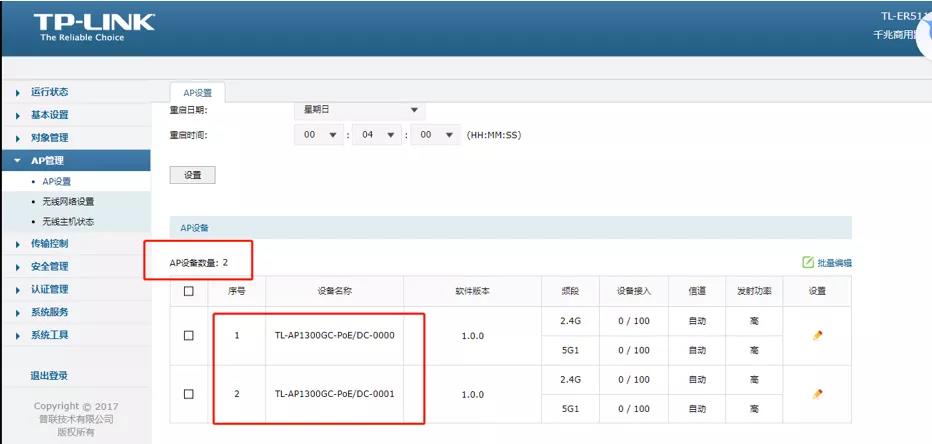Screen dimensions: 932x444
Task: Click the pencil edit icon for TL-AP1300GC-PoE/DC-0000
Action: [817, 336]
